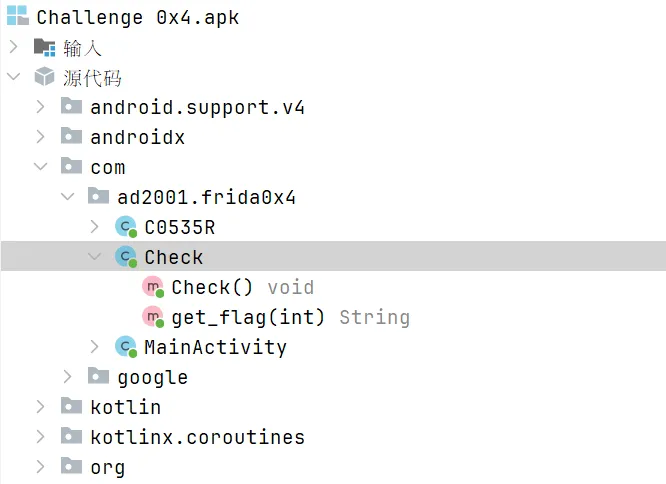Click the 输入 folder icon

tap(45, 47)
